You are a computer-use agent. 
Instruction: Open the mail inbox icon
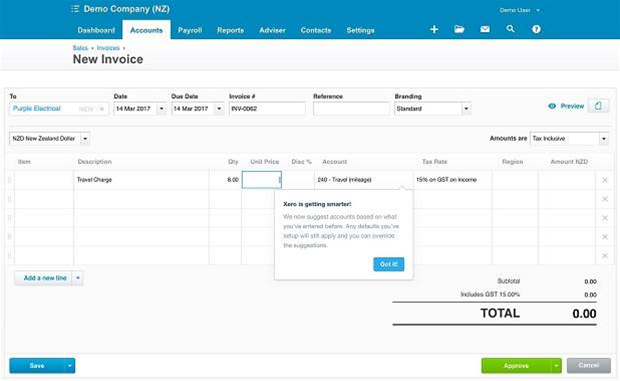pos(485,29)
